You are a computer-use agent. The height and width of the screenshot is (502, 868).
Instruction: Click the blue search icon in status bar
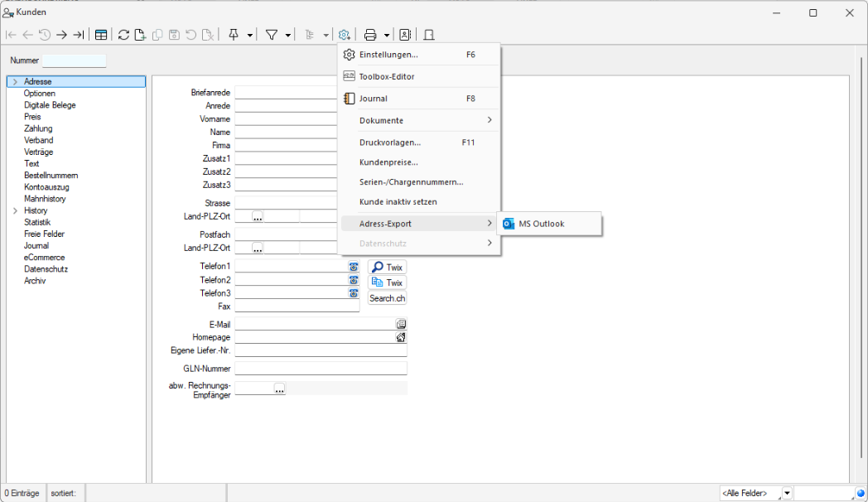click(861, 493)
